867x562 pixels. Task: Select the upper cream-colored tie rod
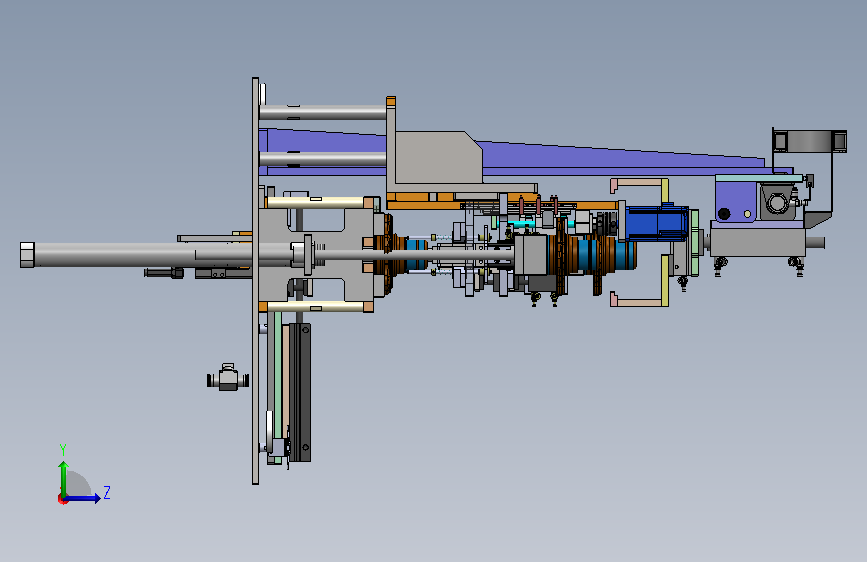pyautogui.click(x=316, y=202)
